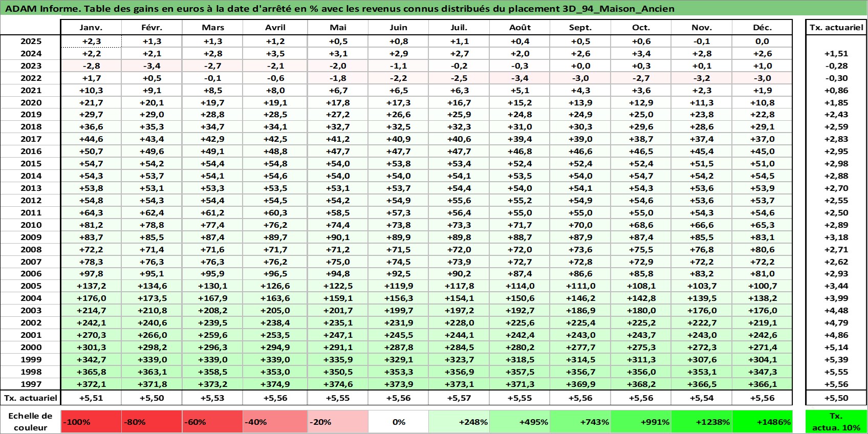Click the Tx. actuariel bottom row label
Viewport: 868px width, 434px height.
31,398
